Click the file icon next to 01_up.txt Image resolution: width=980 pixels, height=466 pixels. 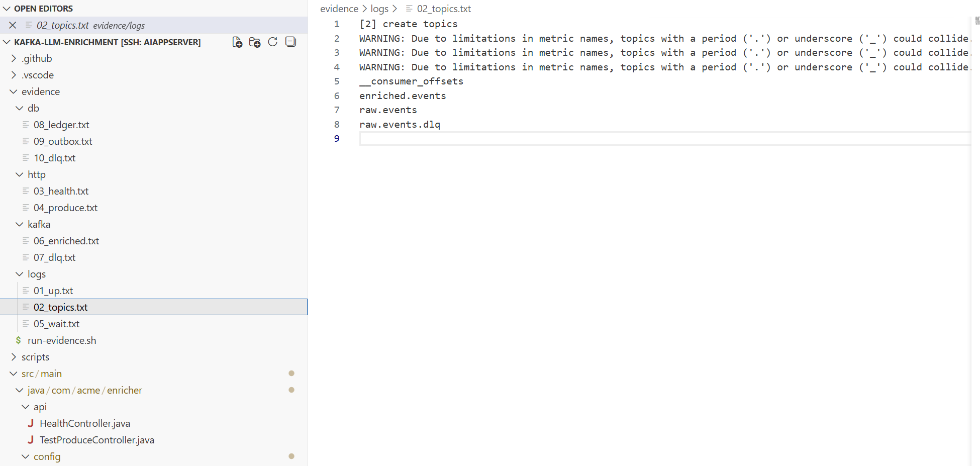pyautogui.click(x=26, y=291)
